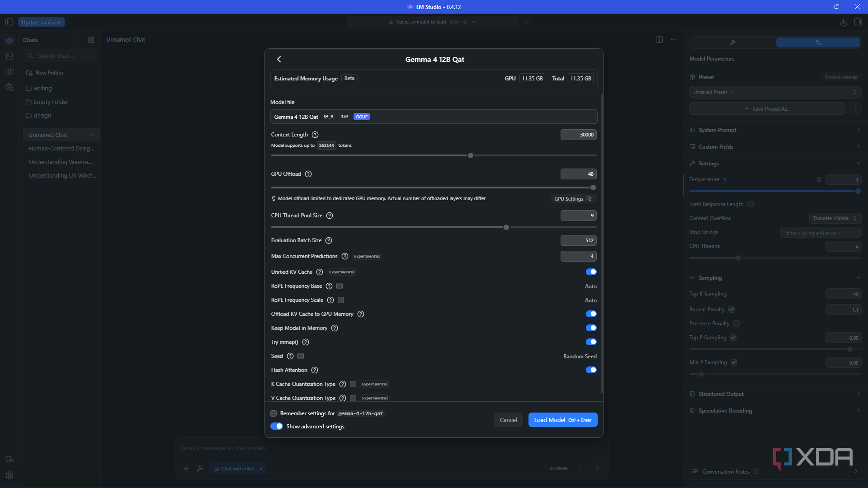The height and width of the screenshot is (488, 868).
Task: Open the Evaluation Batch Size help icon
Action: [x=329, y=240]
